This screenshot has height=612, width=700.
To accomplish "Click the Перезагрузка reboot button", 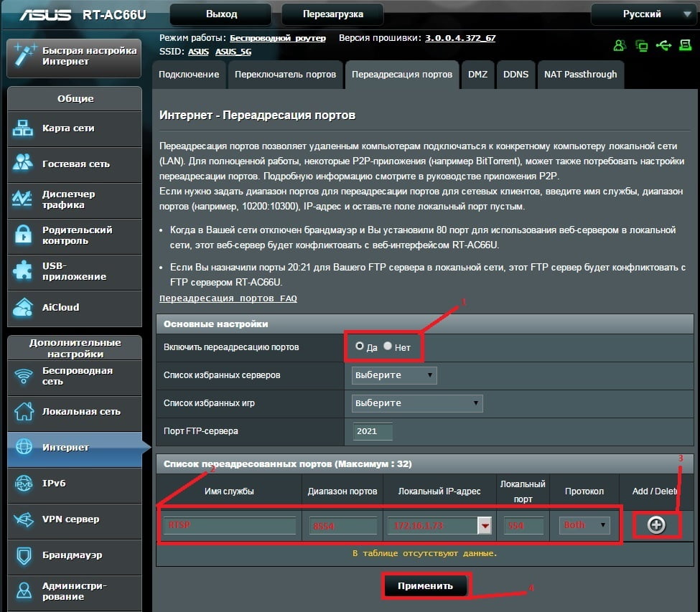I will (332, 14).
